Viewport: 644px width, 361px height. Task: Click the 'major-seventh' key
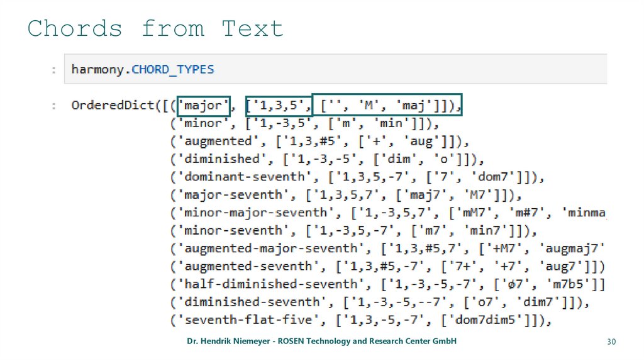coord(233,195)
